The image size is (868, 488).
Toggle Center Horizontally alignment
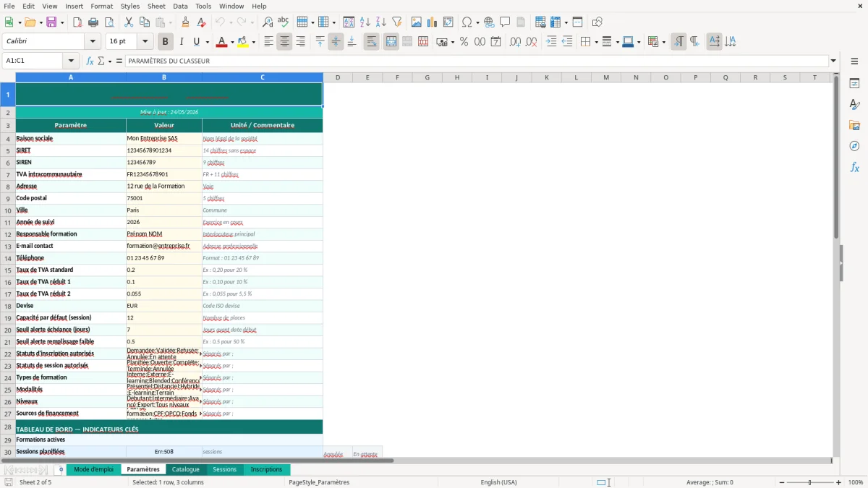pos(284,42)
